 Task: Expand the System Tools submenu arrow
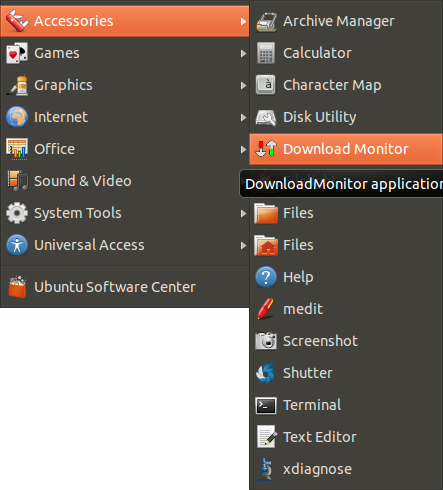point(243,213)
